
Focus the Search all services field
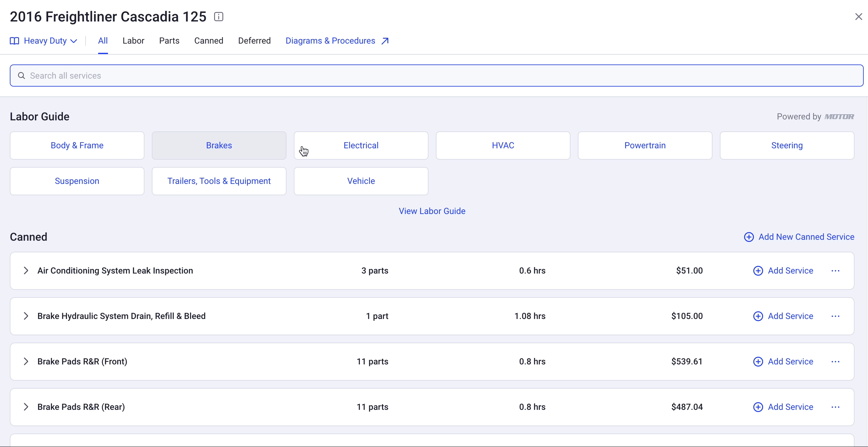coord(436,76)
